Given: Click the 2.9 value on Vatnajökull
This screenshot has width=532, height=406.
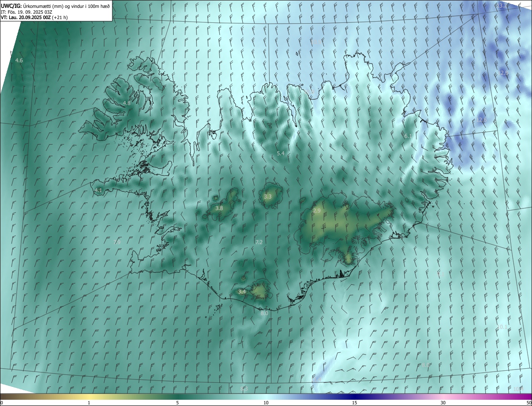Looking at the screenshot, I should pyautogui.click(x=317, y=211).
